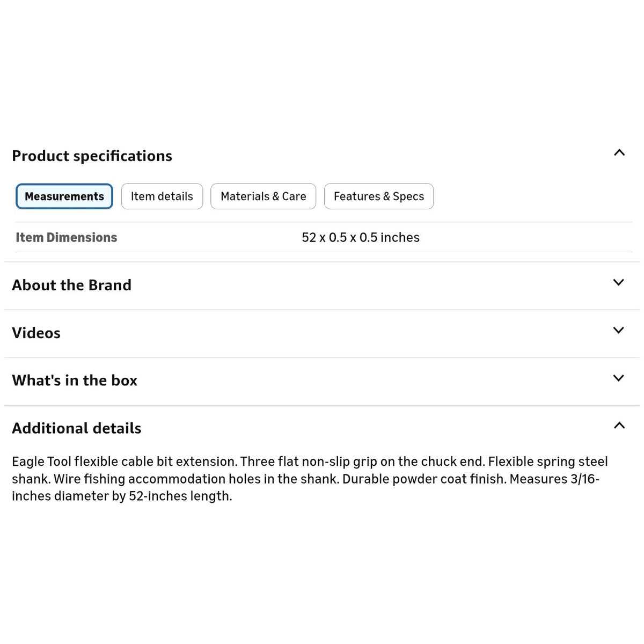The height and width of the screenshot is (644, 644).
Task: Click the Item Dimensions label
Action: click(67, 237)
